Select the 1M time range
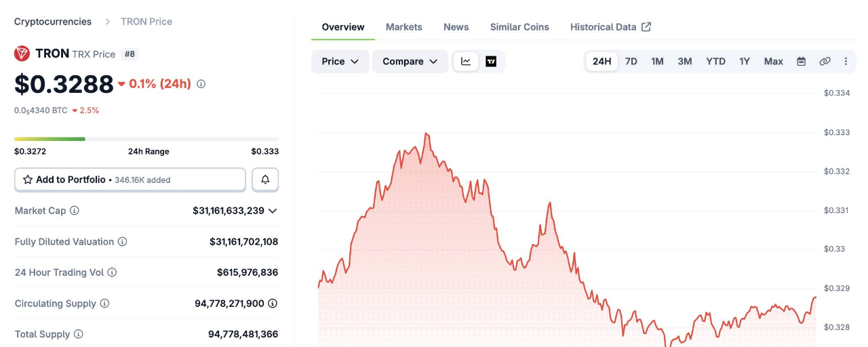The image size is (868, 347). 657,62
